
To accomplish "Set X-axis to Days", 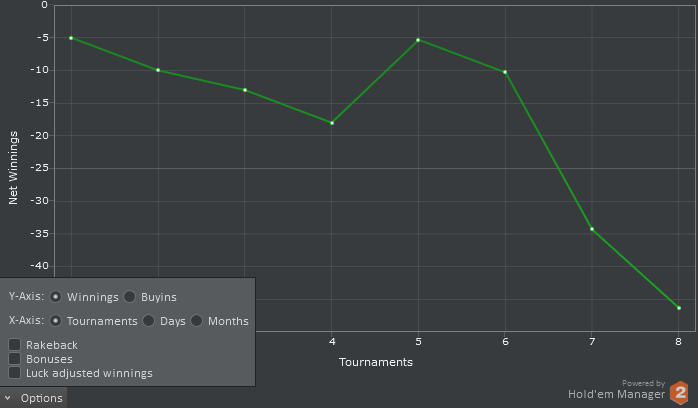I will coord(149,321).
